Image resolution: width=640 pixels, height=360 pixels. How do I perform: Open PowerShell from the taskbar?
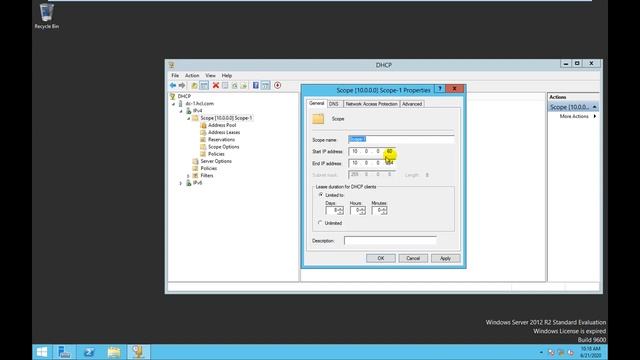(89, 352)
